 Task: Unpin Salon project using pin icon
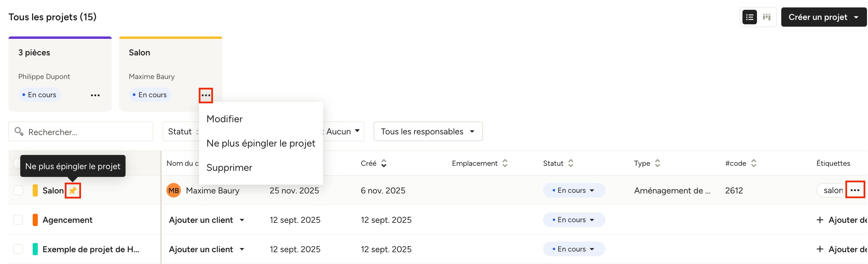point(73,191)
